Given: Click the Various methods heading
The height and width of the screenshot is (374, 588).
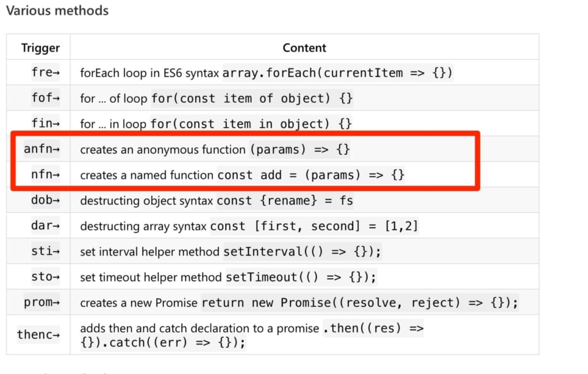Looking at the screenshot, I should 57,10.
